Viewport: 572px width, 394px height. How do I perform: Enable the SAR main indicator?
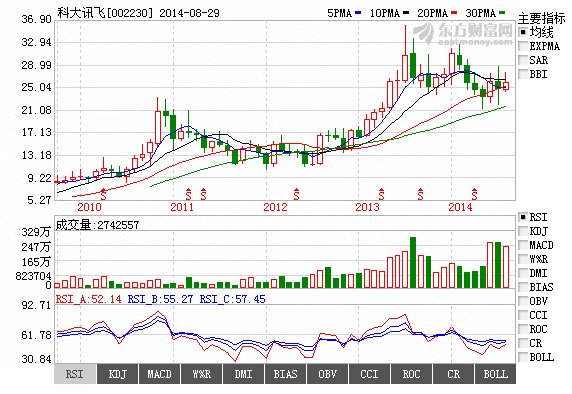click(523, 60)
